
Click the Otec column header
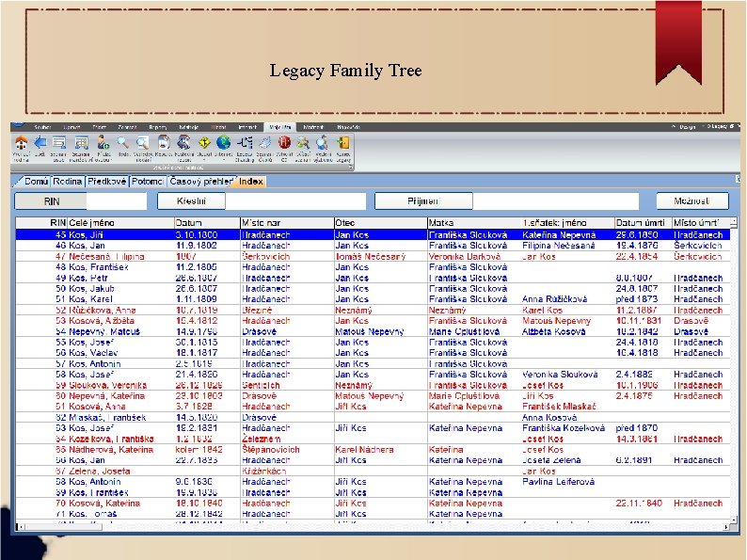[x=381, y=222]
